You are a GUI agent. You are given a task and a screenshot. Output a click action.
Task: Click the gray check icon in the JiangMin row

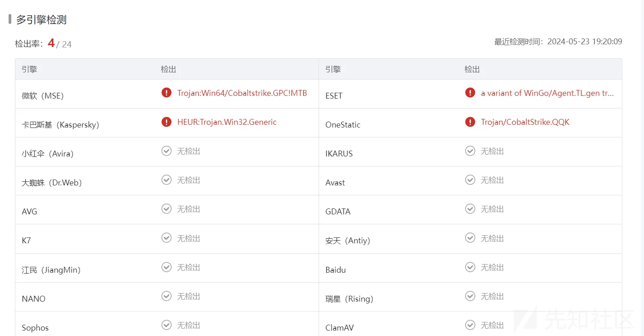166,267
